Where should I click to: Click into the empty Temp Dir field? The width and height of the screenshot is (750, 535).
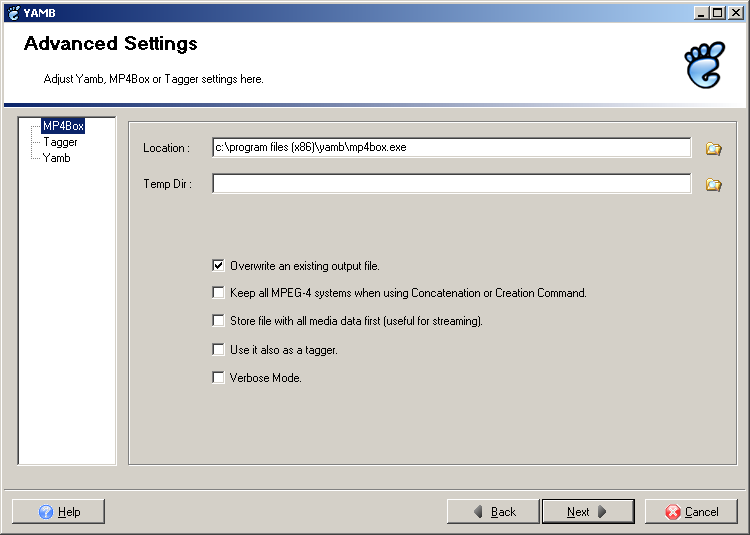[x=450, y=184]
